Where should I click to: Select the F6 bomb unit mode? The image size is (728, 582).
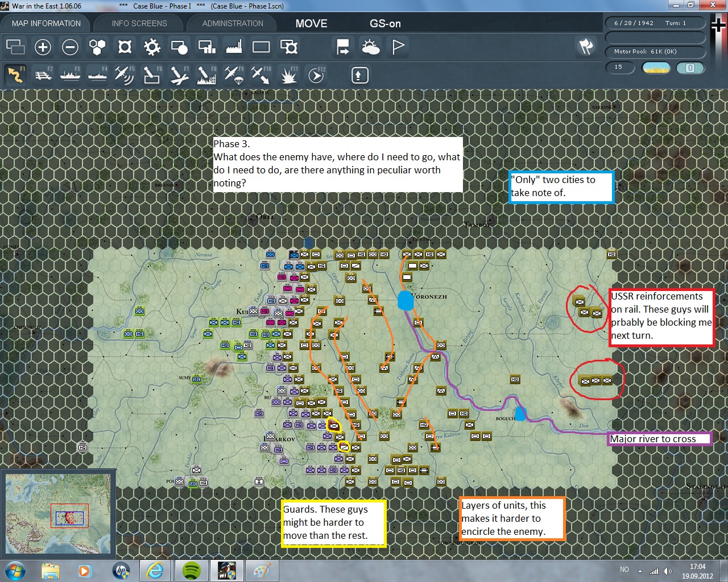click(x=152, y=75)
